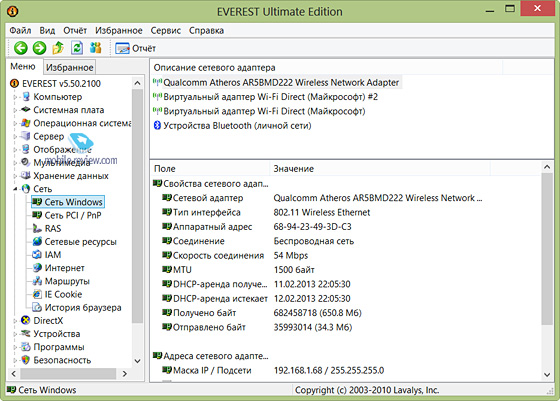Click the Поле column header
The image size is (560, 401).
pos(210,169)
